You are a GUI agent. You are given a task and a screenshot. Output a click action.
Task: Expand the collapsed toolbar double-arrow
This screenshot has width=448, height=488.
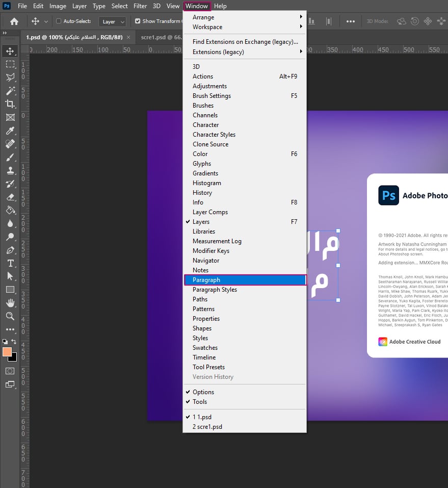(5, 33)
